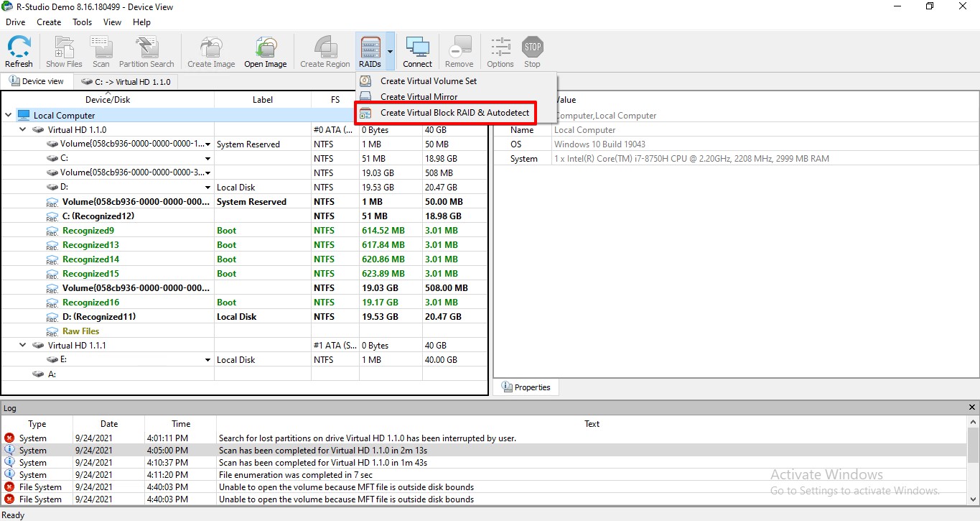Switch to the Properties tab
980x521 pixels.
tap(526, 387)
